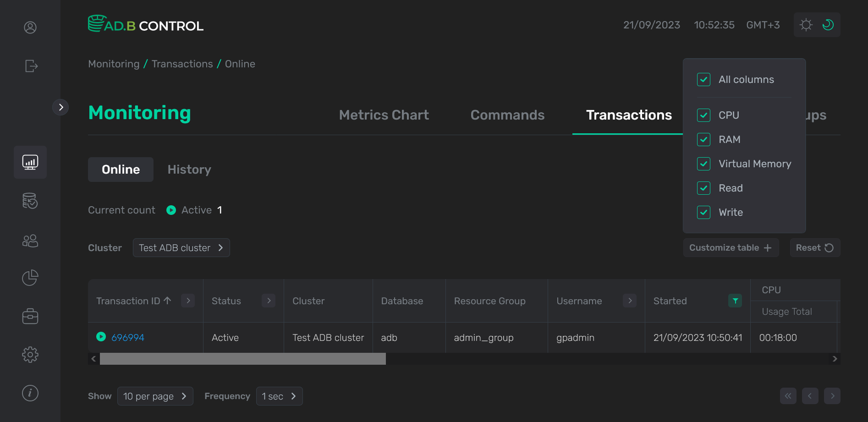Change the 1 sec frequency dropdown
The width and height of the screenshot is (868, 422).
click(279, 396)
